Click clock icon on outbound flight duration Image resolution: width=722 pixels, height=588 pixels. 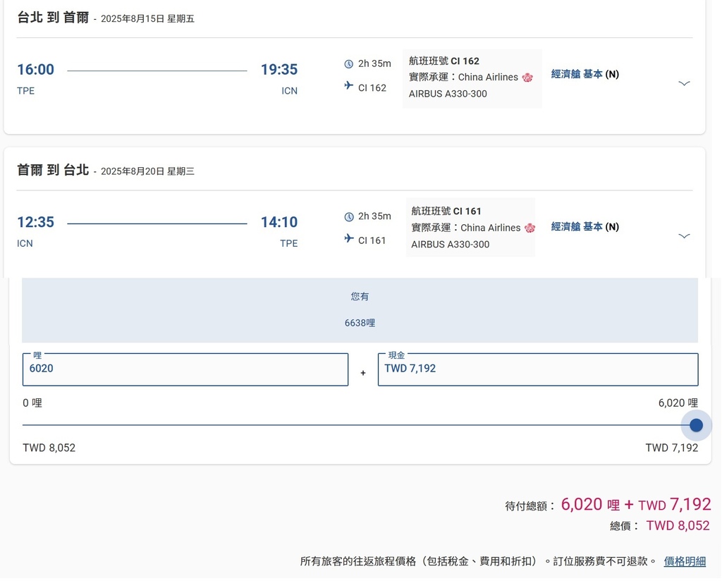[348, 64]
